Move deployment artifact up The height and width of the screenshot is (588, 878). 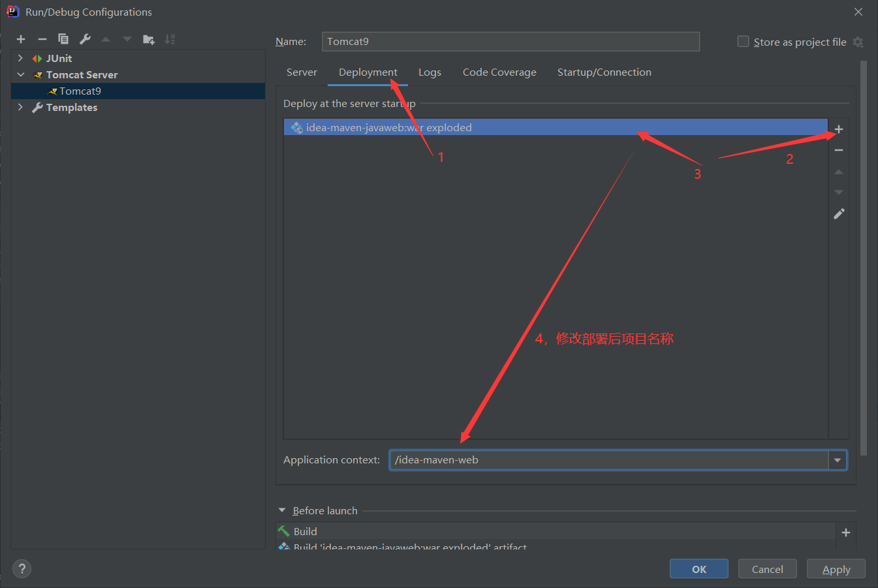click(x=839, y=172)
